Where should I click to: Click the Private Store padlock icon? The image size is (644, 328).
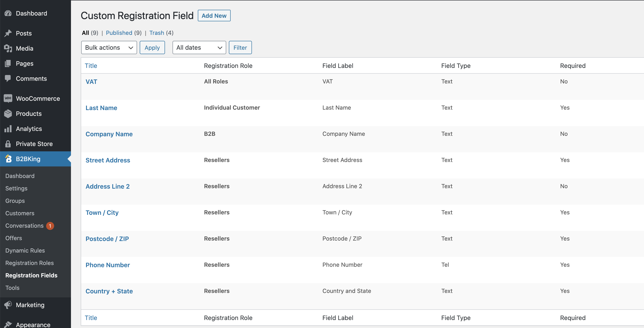[8, 144]
